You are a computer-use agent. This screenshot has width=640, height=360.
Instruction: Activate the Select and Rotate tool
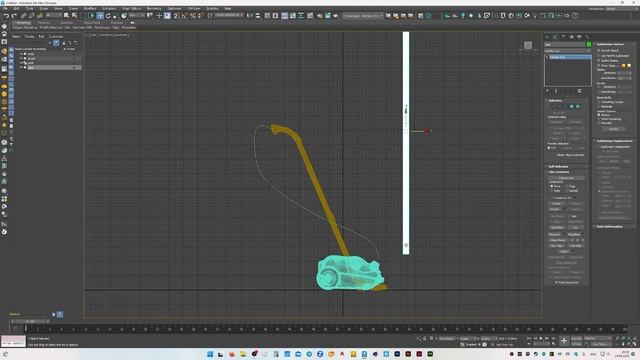pos(108,16)
